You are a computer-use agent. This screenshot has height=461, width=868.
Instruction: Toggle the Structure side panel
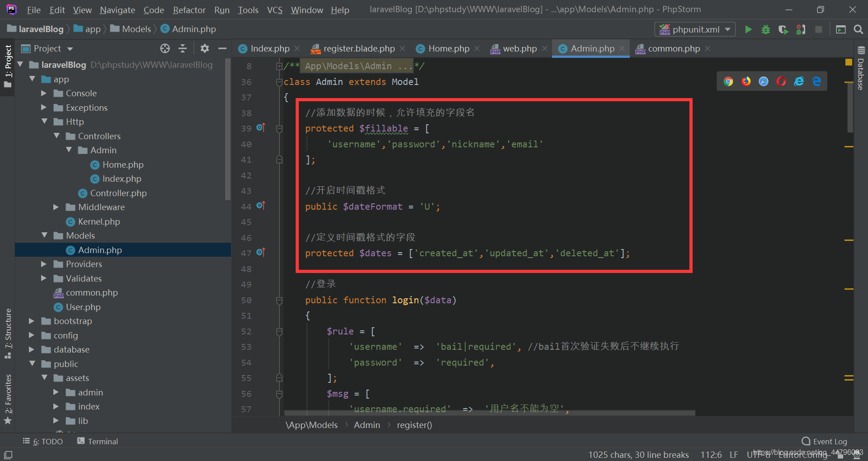[8, 334]
